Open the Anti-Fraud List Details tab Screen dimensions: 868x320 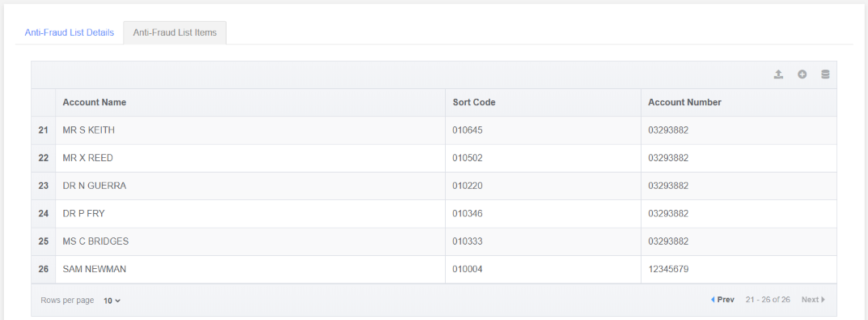70,32
